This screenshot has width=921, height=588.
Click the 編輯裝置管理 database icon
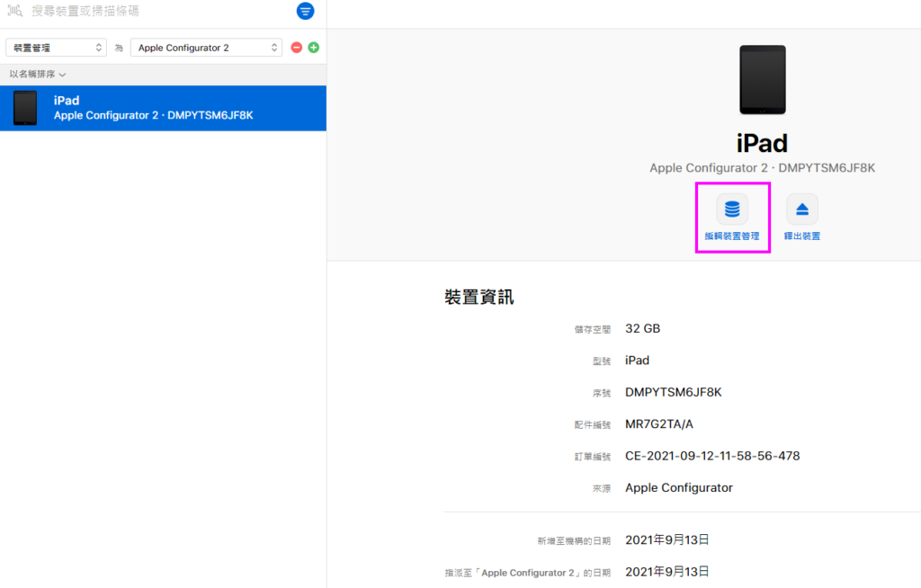coord(732,209)
